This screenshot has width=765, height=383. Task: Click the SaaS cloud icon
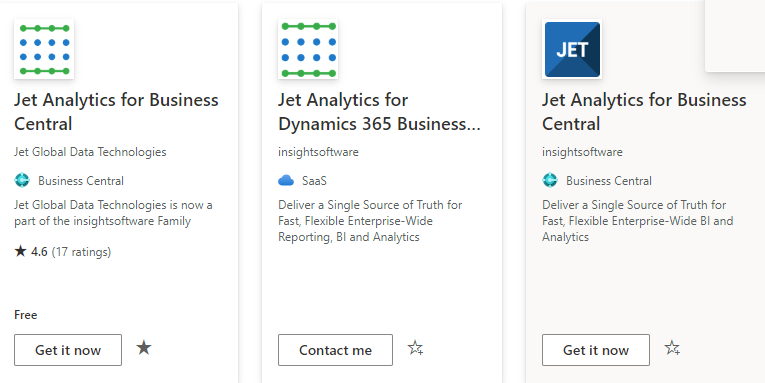[x=286, y=181]
